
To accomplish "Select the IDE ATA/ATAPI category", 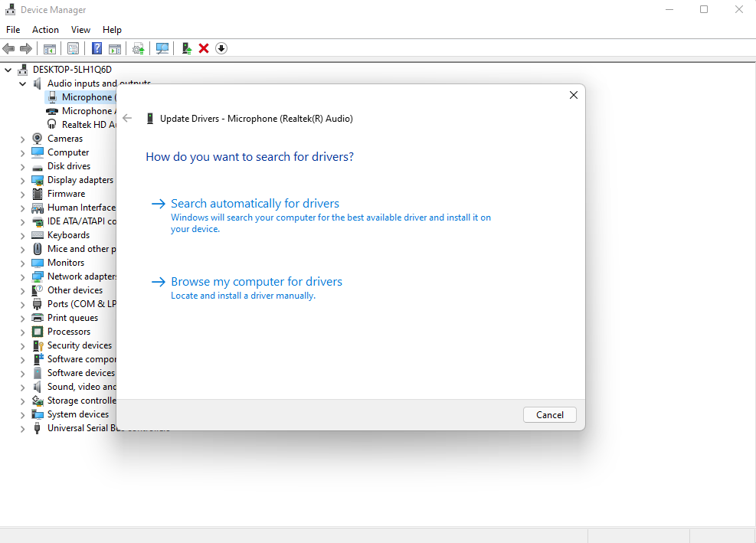I will coord(81,221).
